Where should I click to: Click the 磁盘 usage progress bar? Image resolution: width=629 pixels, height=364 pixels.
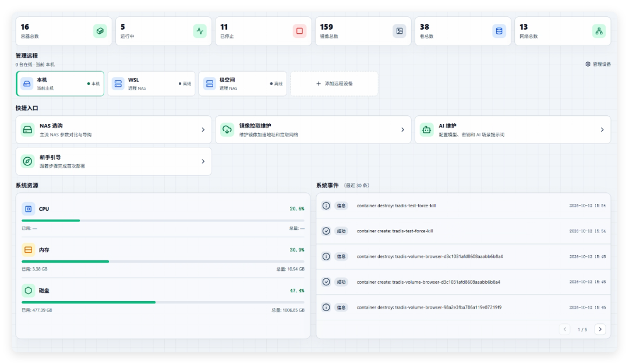[x=163, y=302]
